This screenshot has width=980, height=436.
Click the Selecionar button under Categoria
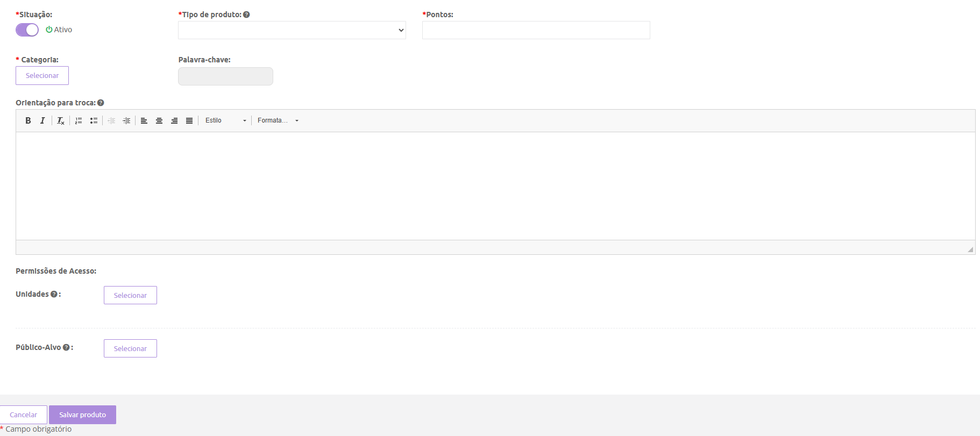tap(42, 76)
